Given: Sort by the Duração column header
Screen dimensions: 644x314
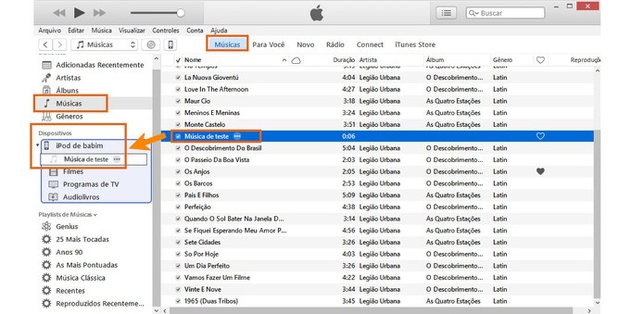Looking at the screenshot, I should tap(344, 60).
